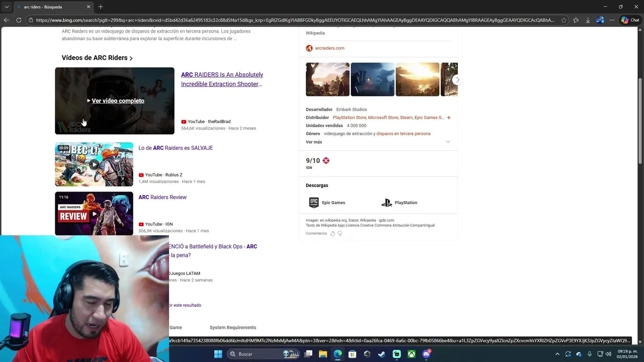Open the browser downloads icon

[x=588, y=20]
